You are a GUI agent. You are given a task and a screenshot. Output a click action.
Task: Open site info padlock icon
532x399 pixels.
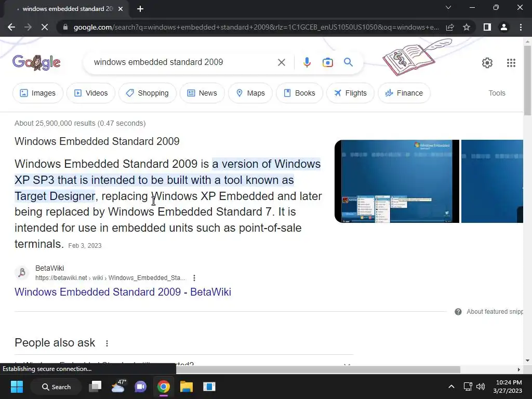[x=65, y=27]
